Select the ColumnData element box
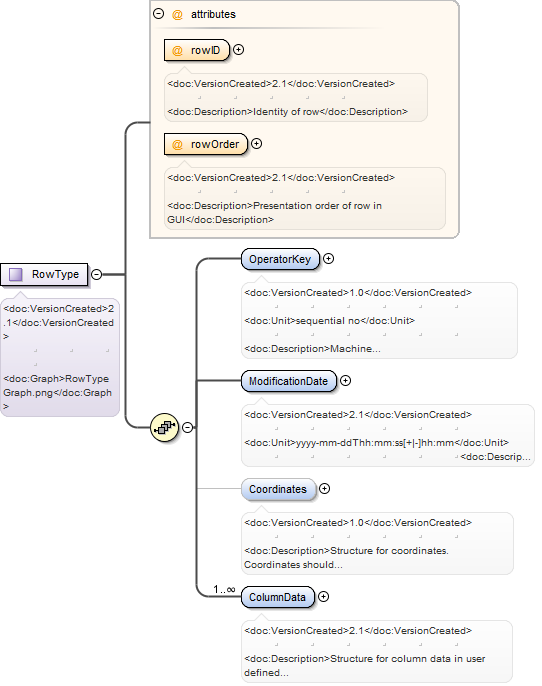The width and height of the screenshot is (542, 686). 278,597
